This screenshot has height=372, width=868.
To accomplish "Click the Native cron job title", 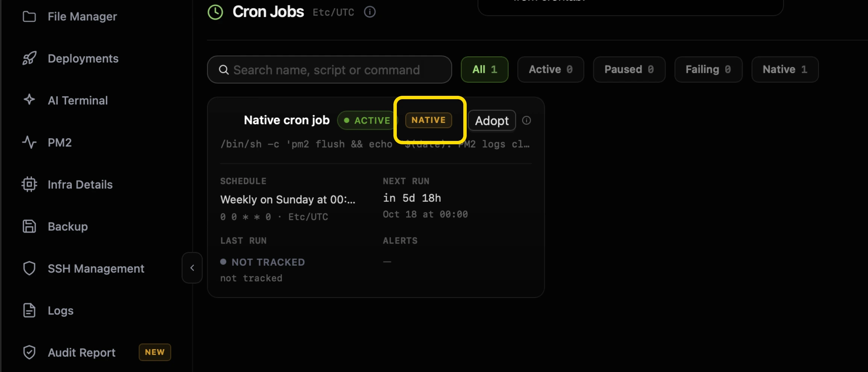I will [x=287, y=120].
